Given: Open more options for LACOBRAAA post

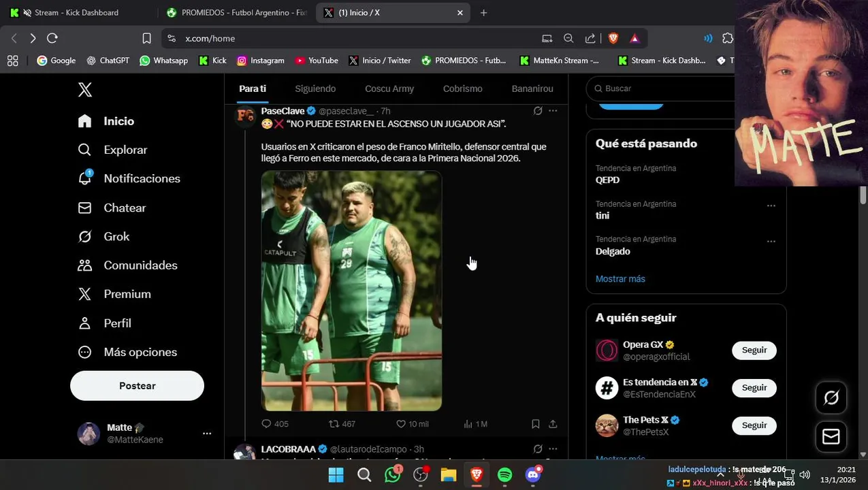Looking at the screenshot, I should click(553, 449).
